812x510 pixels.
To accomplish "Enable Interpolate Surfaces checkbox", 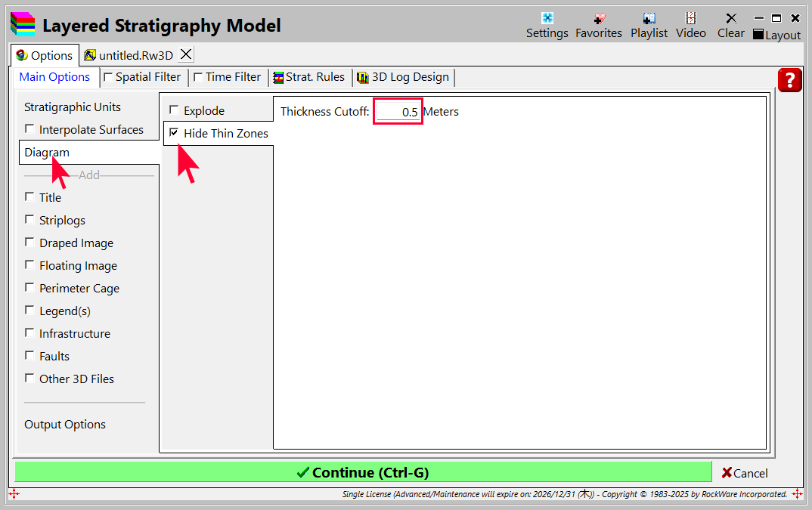I will [x=30, y=129].
